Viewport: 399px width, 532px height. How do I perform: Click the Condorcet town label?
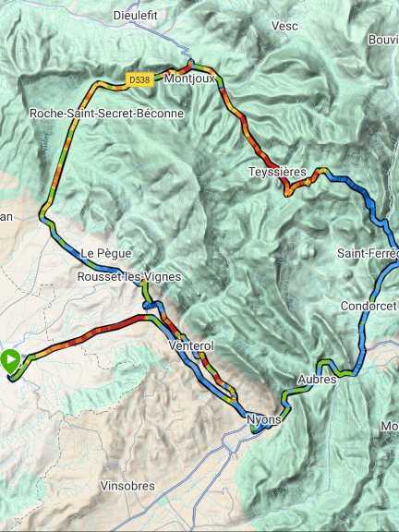[369, 306]
